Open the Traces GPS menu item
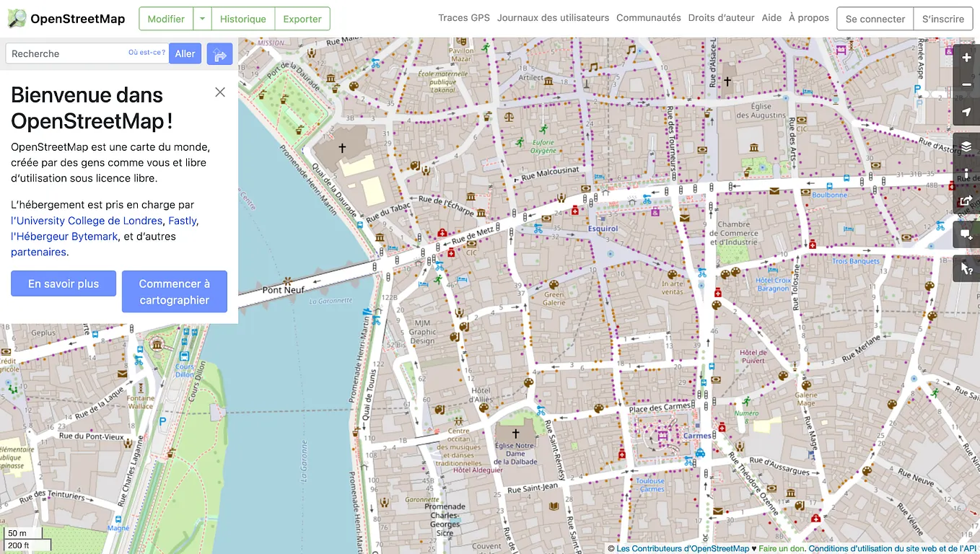980x554 pixels. pos(463,17)
